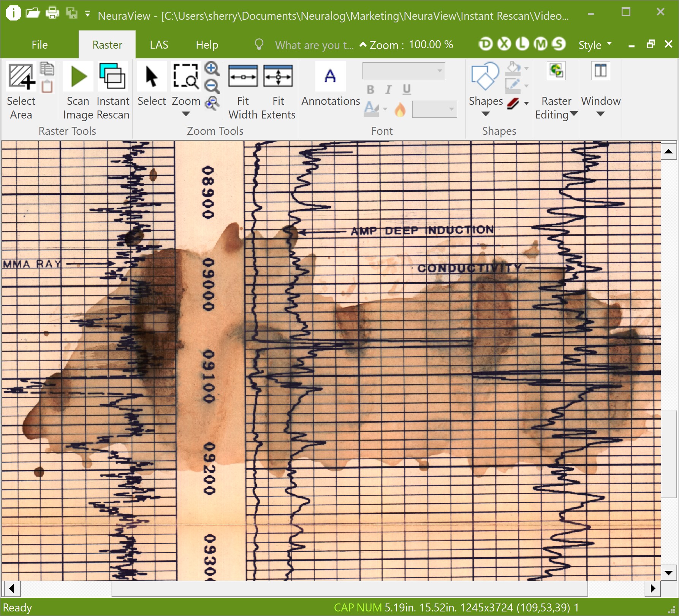
Task: Expand the Raster Editing dropdown
Action: tap(556, 108)
